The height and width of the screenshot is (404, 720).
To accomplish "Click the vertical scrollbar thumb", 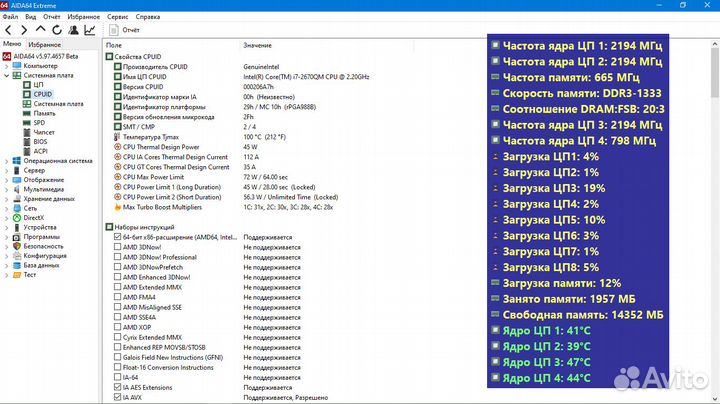I will pyautogui.click(x=715, y=73).
